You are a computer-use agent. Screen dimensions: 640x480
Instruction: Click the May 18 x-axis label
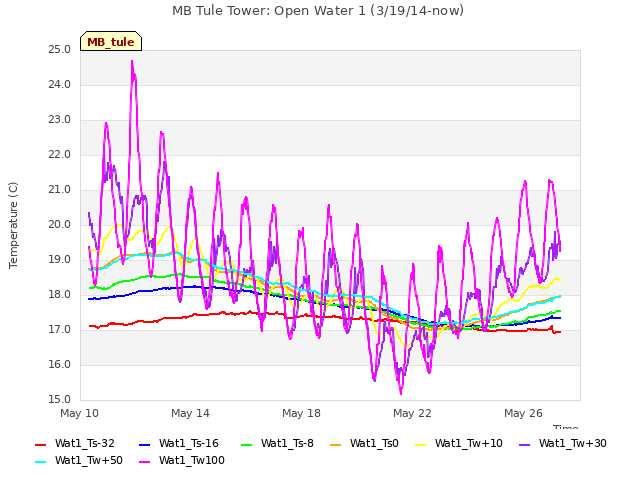coord(302,413)
